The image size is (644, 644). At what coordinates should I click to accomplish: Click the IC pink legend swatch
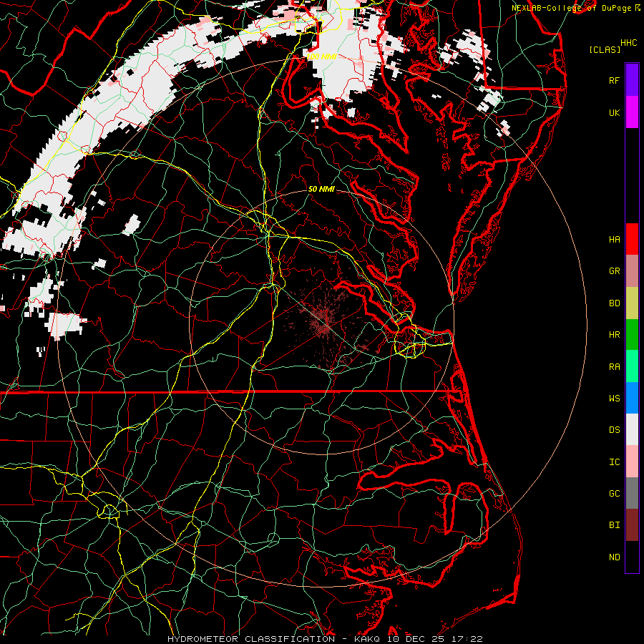click(632, 462)
